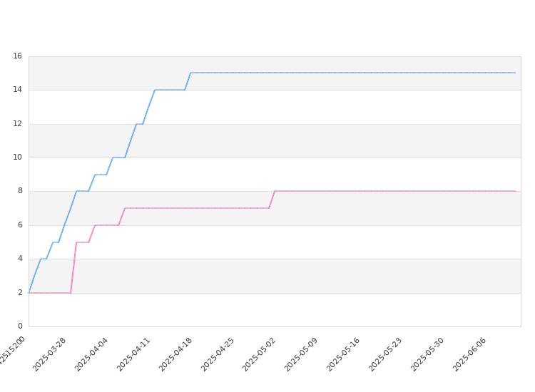Image resolution: width=535 pixels, height=392 pixels.
Task: Click the y-axis value 0 label
Action: point(20,326)
